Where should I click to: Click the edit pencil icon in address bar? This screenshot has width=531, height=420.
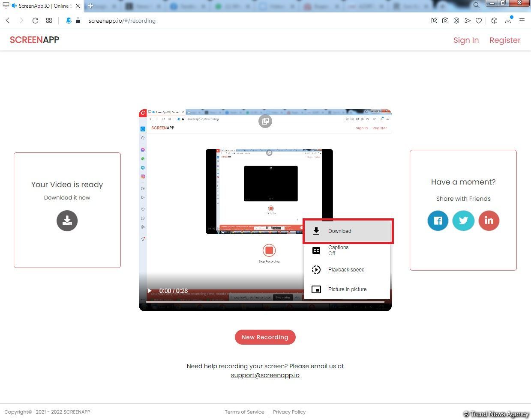pyautogui.click(x=434, y=21)
